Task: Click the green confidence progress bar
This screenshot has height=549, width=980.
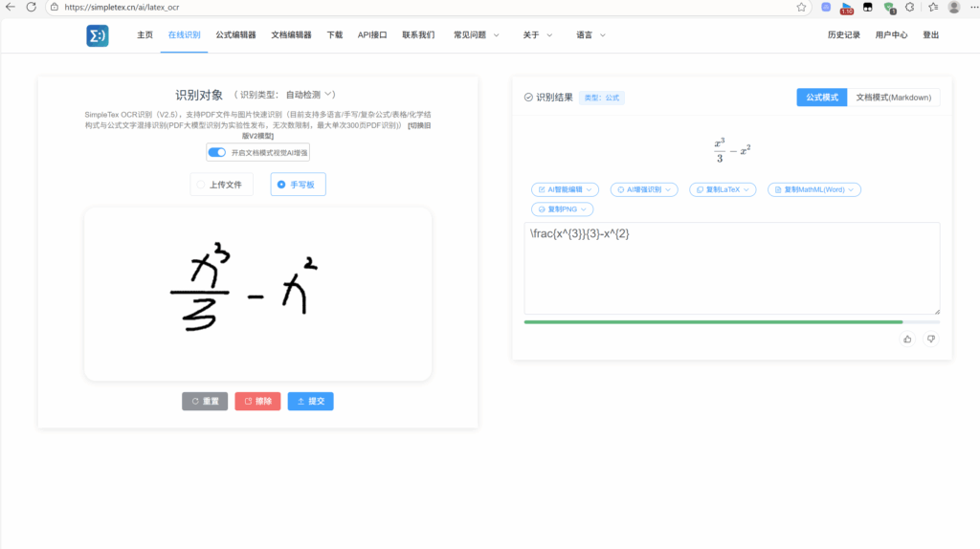Action: [713, 322]
